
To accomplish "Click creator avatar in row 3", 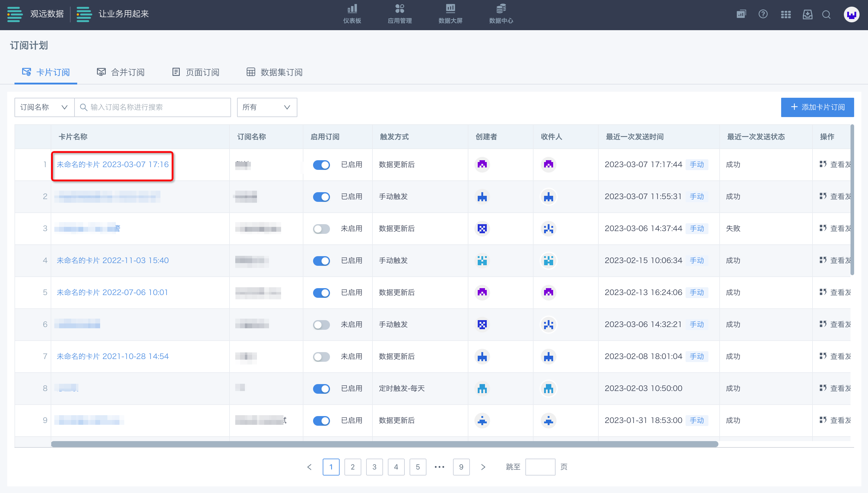I will [x=482, y=229].
